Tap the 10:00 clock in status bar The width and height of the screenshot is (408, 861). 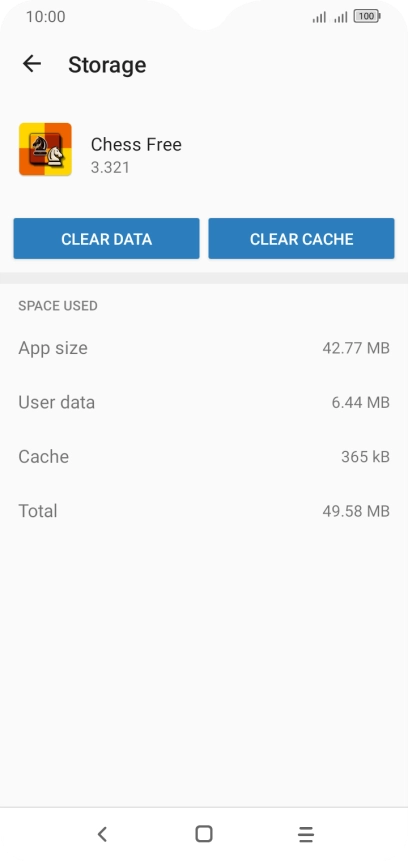click(46, 16)
